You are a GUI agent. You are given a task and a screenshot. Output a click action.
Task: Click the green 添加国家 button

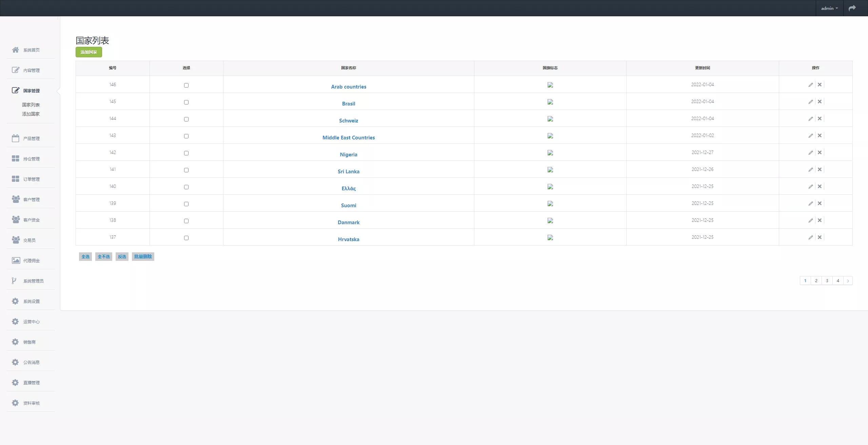(89, 52)
